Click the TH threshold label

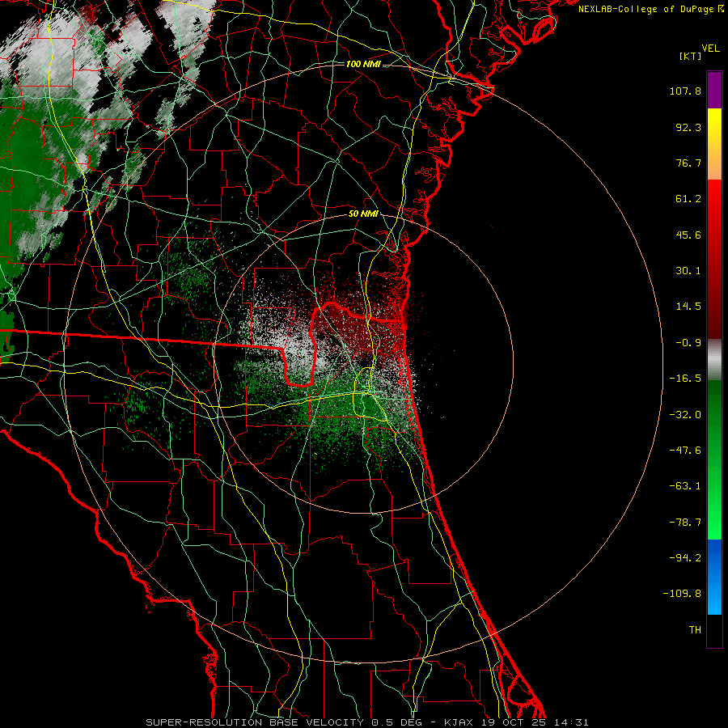(695, 630)
